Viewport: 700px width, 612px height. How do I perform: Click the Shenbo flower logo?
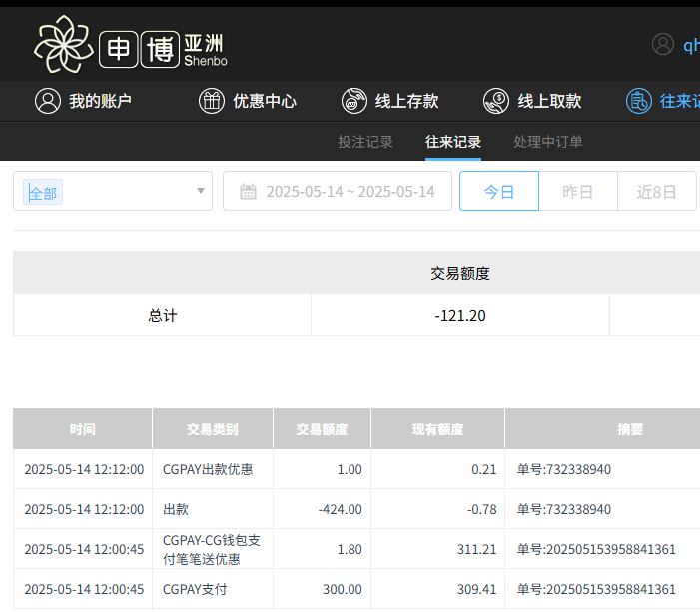[65, 45]
